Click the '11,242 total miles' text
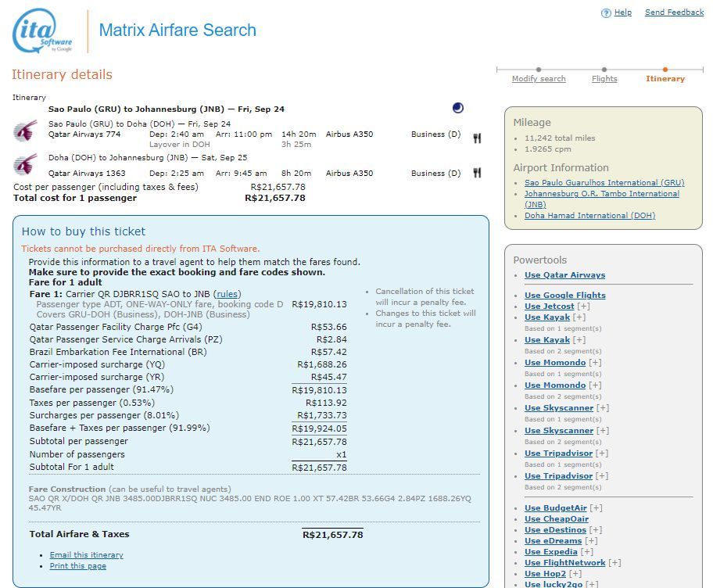This screenshot has width=713, height=588. tap(560, 138)
